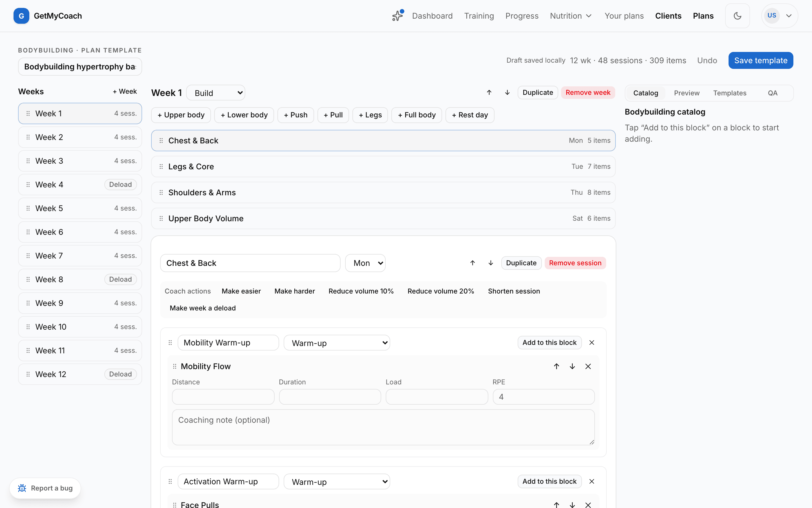This screenshot has width=812, height=508.
Task: Open the Shoulders & Arms session row
Action: coord(383,192)
